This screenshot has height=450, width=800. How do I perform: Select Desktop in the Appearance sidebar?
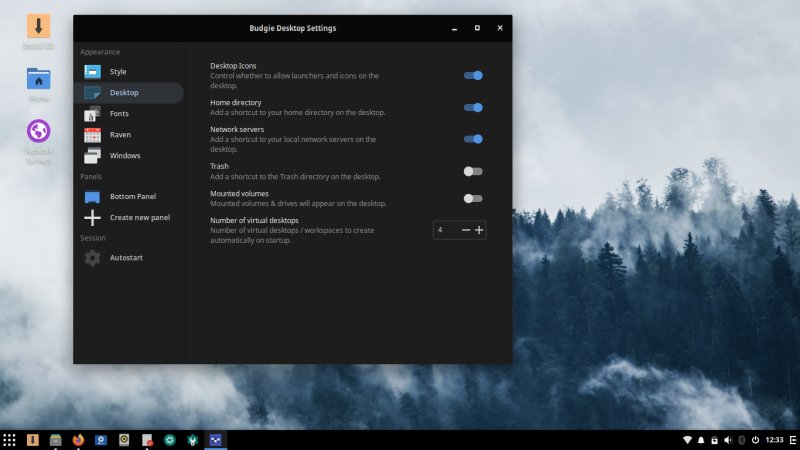pos(128,92)
